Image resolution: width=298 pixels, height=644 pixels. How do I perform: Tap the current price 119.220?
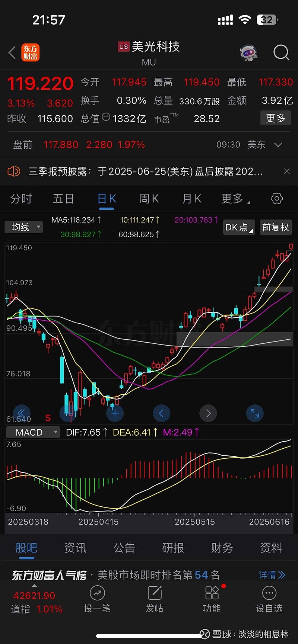(40, 83)
